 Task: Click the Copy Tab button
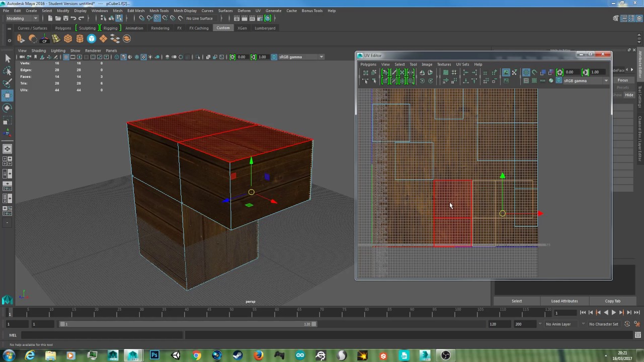pyautogui.click(x=613, y=301)
